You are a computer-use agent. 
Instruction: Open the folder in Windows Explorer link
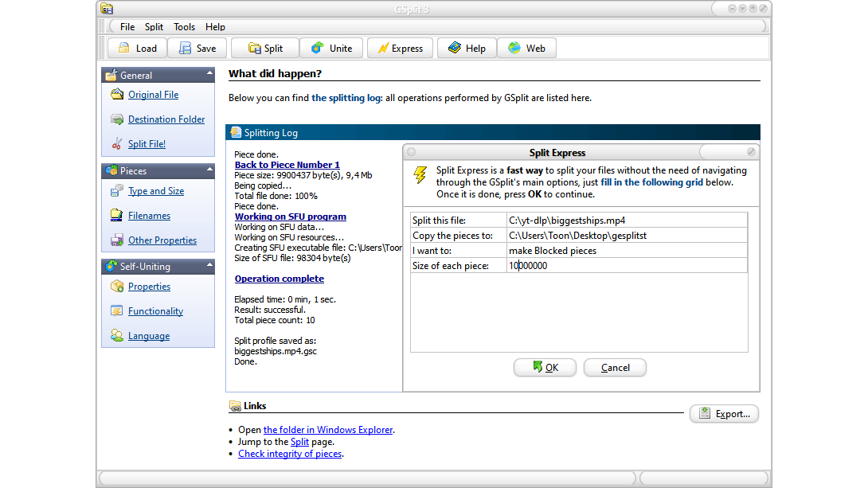[328, 430]
